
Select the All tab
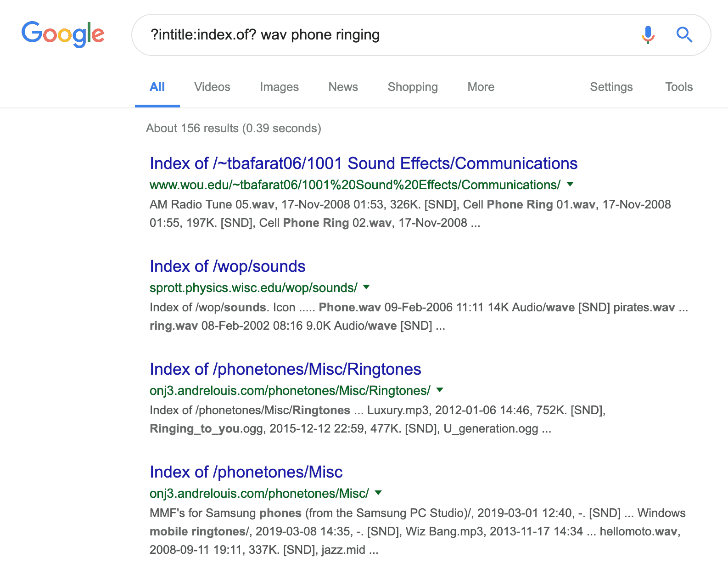tap(157, 87)
